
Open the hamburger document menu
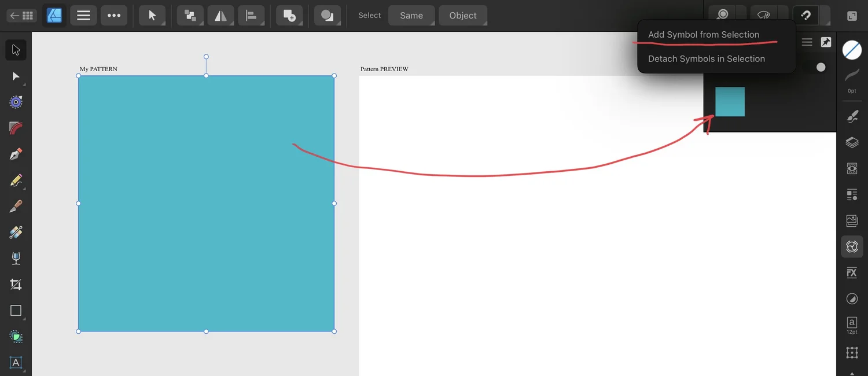point(83,16)
